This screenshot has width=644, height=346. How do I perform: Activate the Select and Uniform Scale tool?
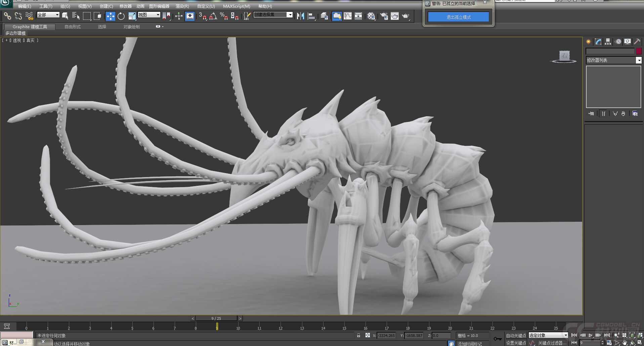(132, 16)
